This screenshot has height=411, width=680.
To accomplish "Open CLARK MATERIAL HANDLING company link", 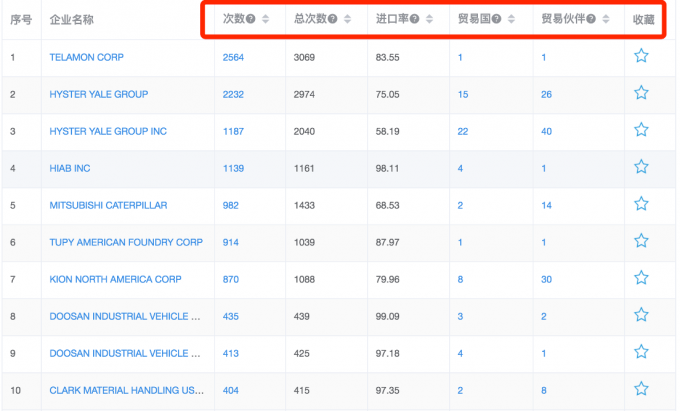I will click(126, 390).
